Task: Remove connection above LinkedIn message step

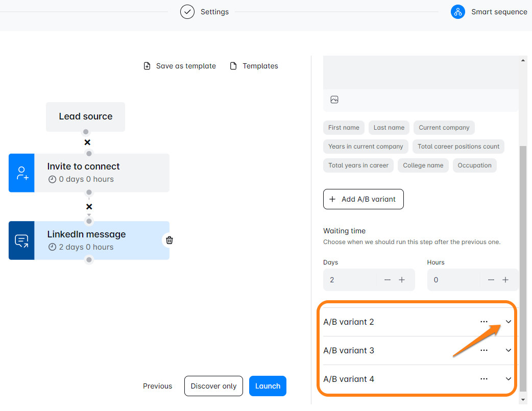Action: 89,207
